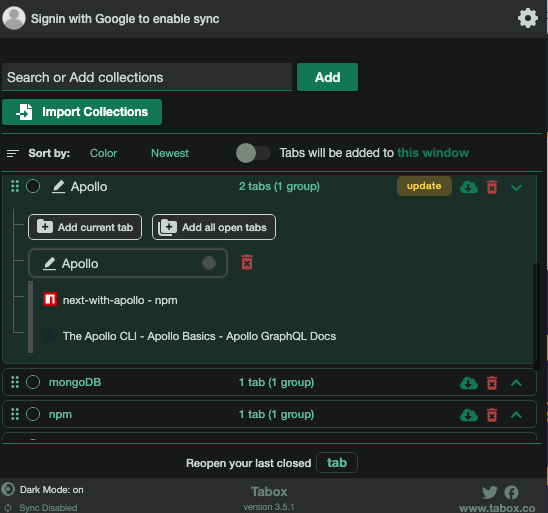Click Signin with Google to enable sync
548x513 pixels.
125,19
